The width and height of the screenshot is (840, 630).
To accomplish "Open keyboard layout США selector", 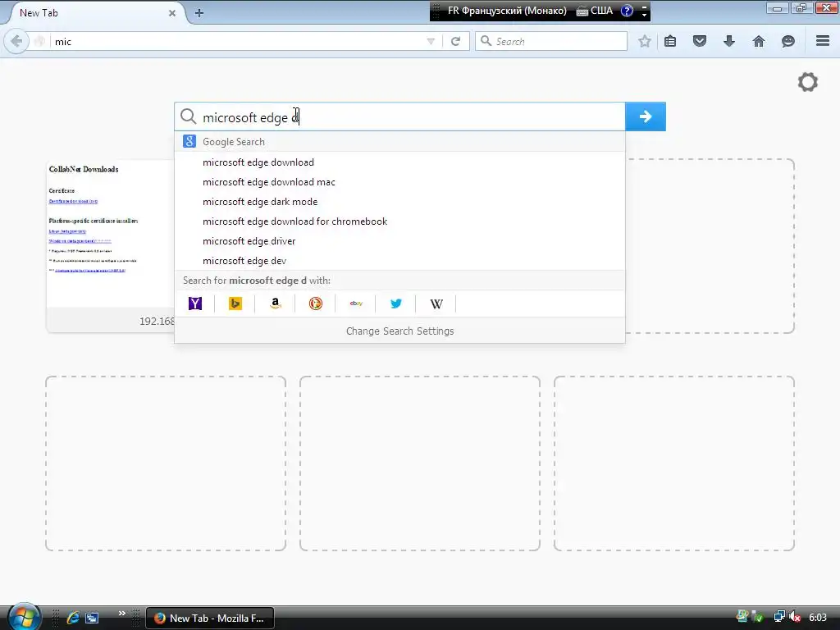I will [x=595, y=11].
